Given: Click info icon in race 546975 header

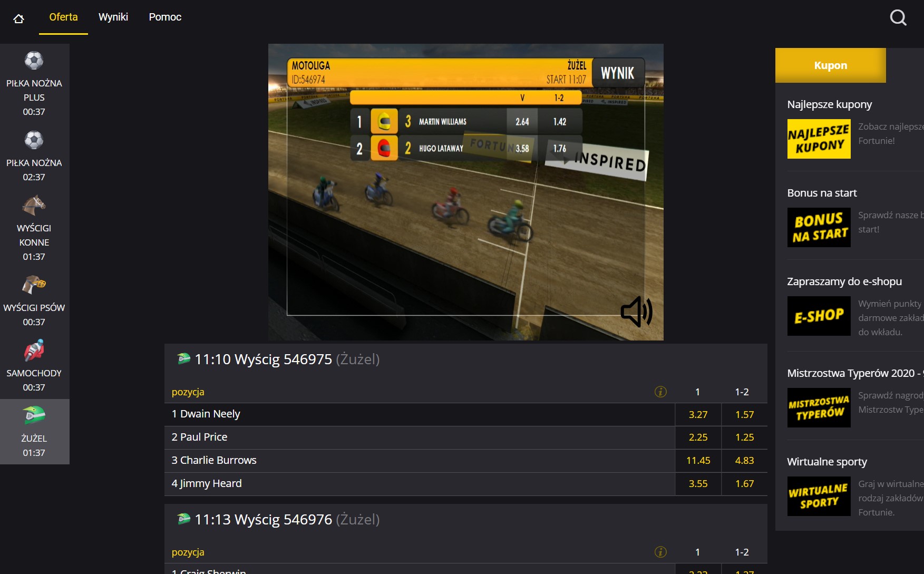Looking at the screenshot, I should tap(660, 392).
